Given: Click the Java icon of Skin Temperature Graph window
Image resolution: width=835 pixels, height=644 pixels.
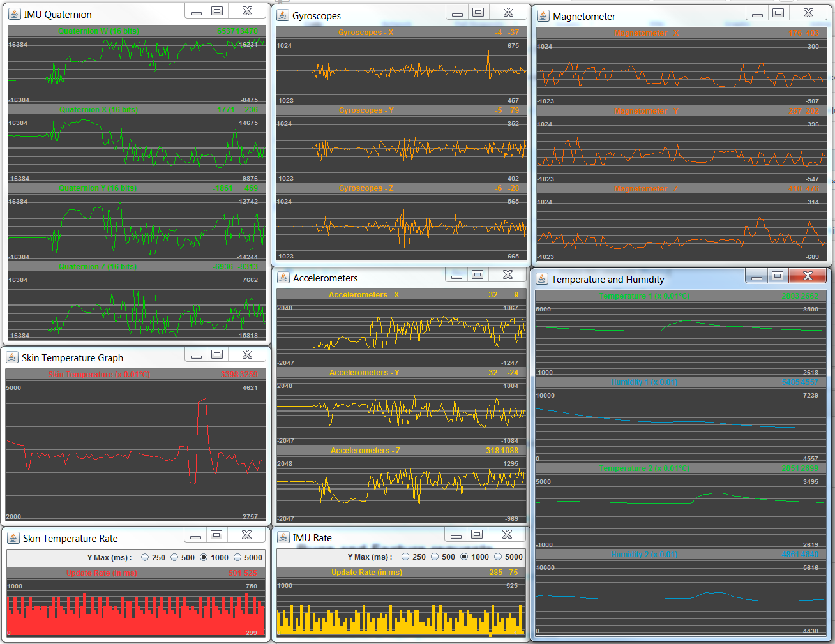Looking at the screenshot, I should coord(12,357).
